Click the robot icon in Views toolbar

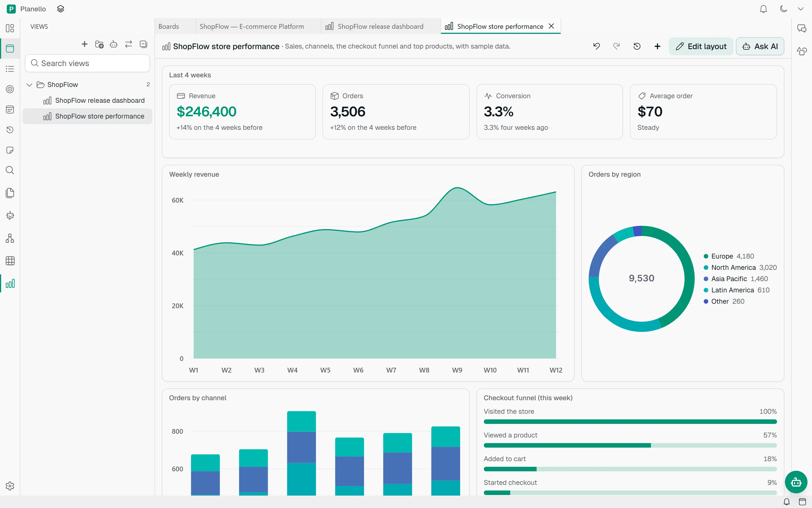point(114,44)
